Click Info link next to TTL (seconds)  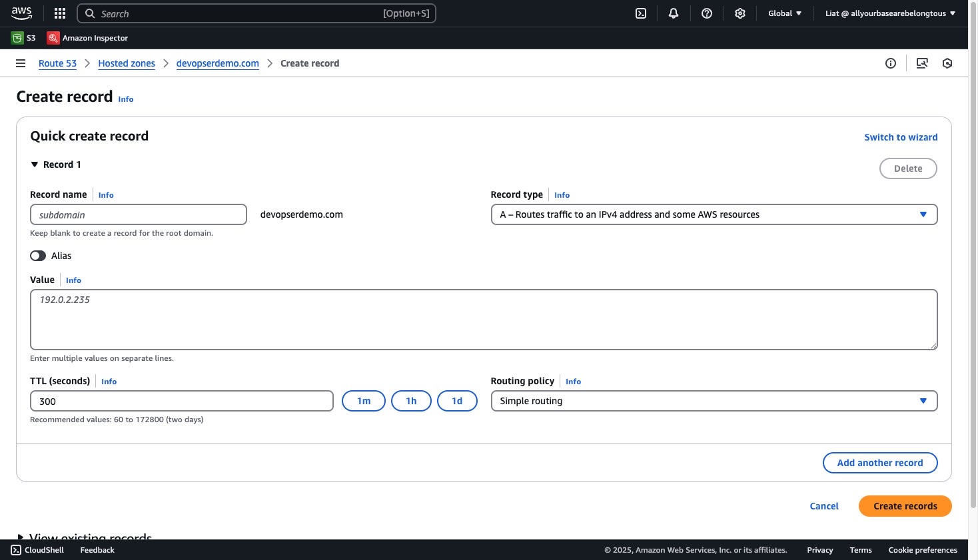(x=109, y=382)
